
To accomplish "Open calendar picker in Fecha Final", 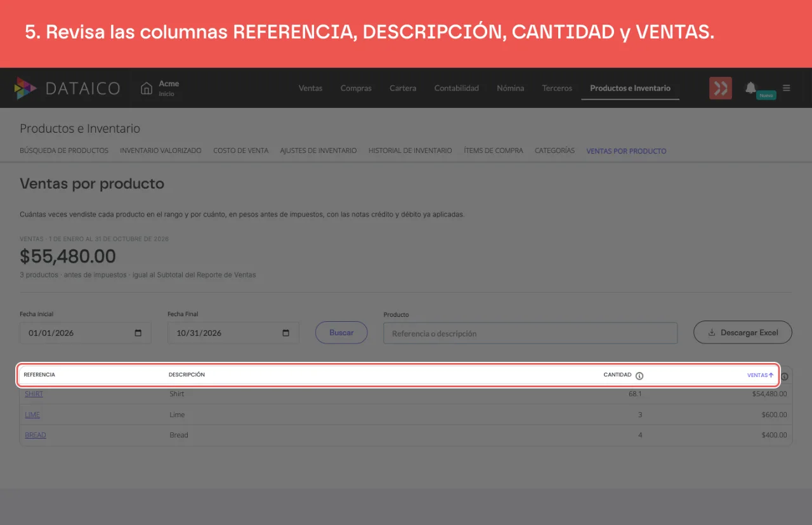I will click(x=286, y=333).
